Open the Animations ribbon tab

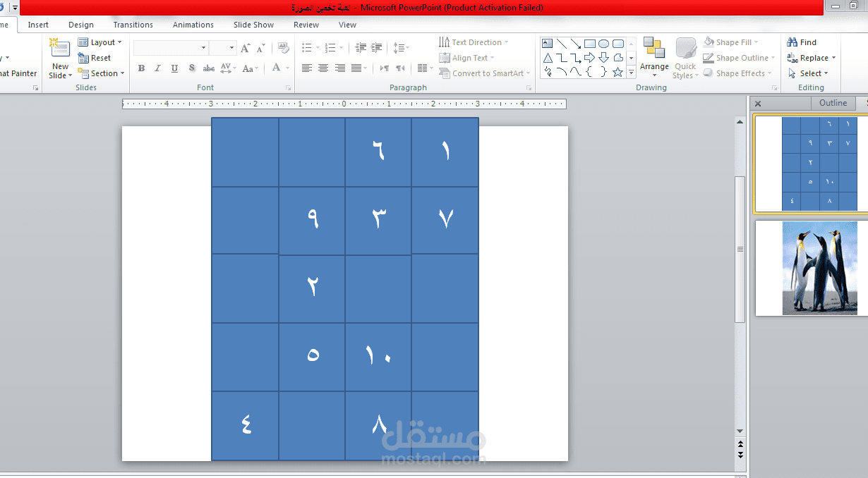[193, 25]
